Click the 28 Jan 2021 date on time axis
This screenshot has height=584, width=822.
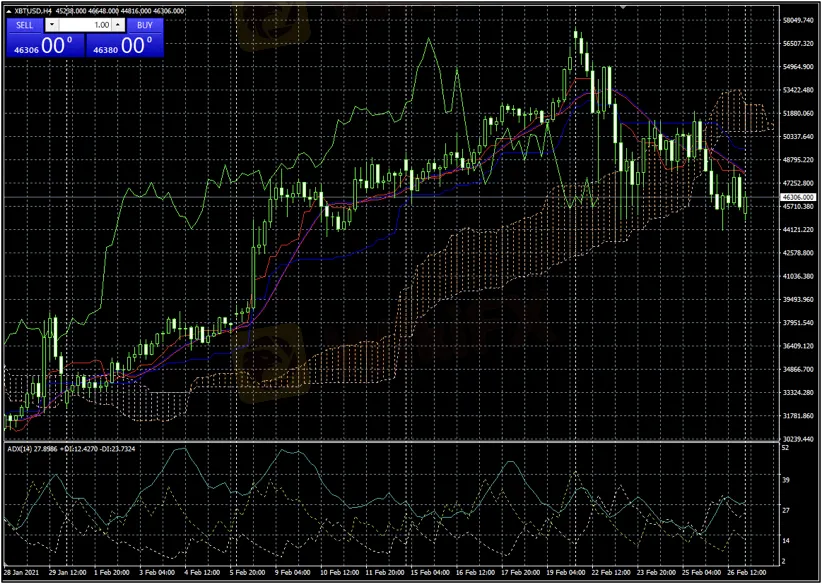pos(22,573)
